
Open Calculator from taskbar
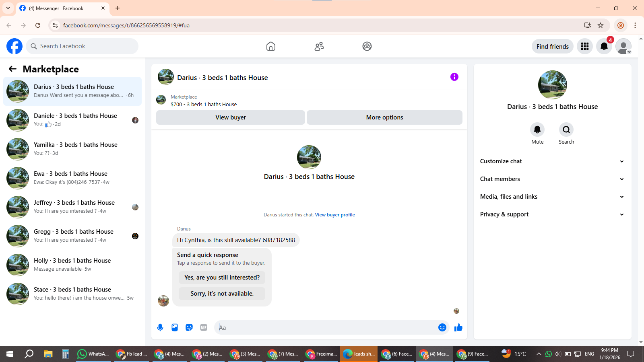click(x=66, y=354)
